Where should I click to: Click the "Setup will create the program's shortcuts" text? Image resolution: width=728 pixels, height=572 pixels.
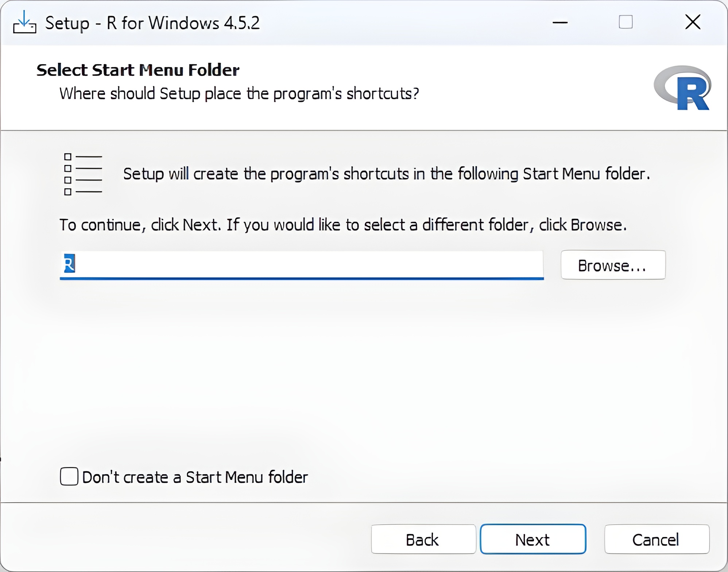click(x=386, y=174)
